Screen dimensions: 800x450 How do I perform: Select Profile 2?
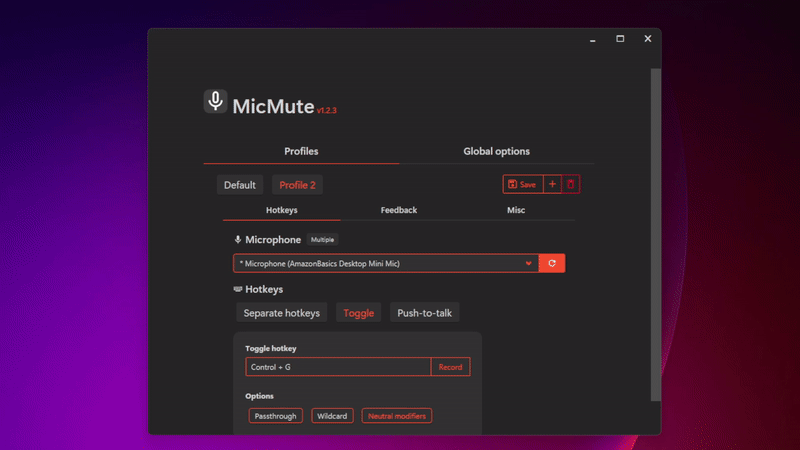[297, 185]
